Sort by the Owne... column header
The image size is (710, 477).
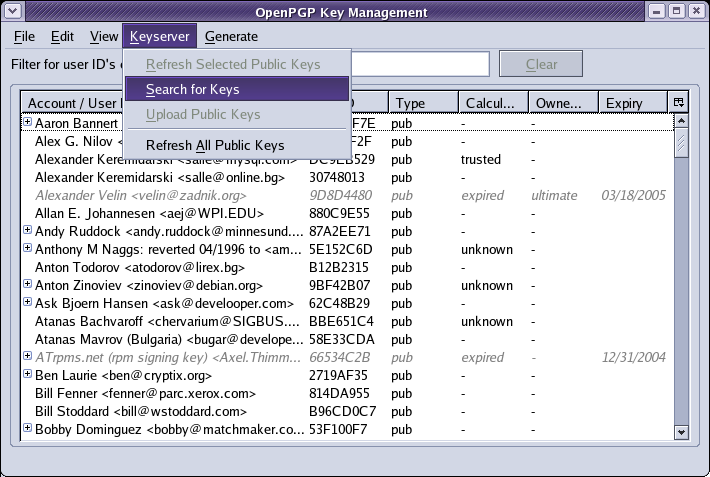coord(564,103)
